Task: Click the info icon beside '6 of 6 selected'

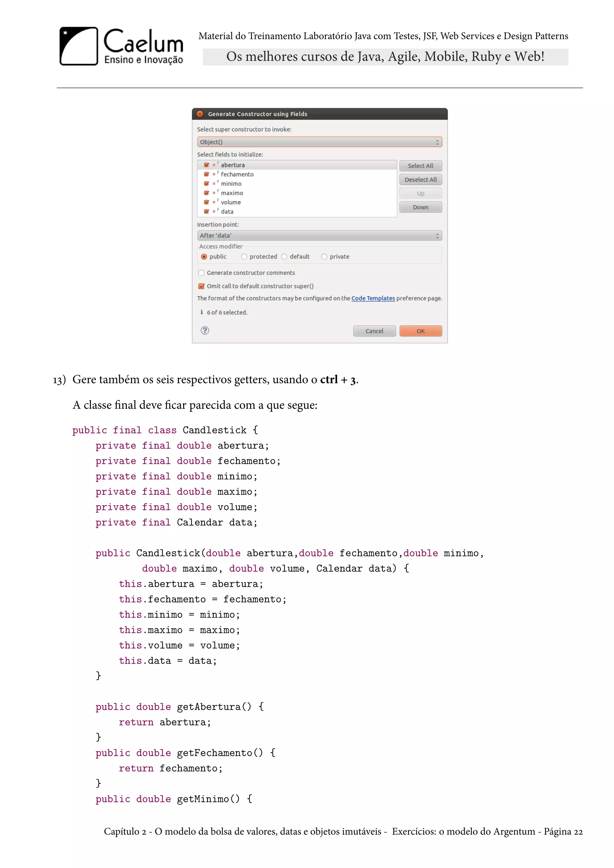Action: point(201,312)
